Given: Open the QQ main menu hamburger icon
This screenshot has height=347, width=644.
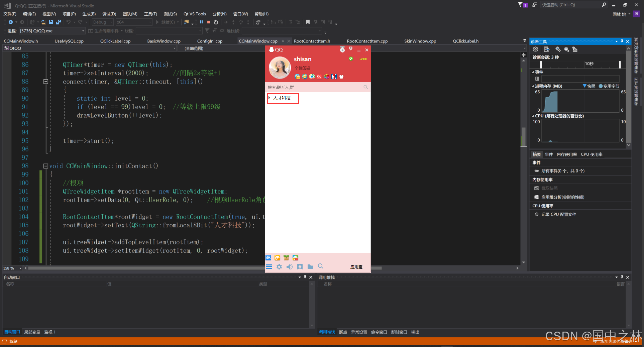Looking at the screenshot, I should pyautogui.click(x=269, y=266).
